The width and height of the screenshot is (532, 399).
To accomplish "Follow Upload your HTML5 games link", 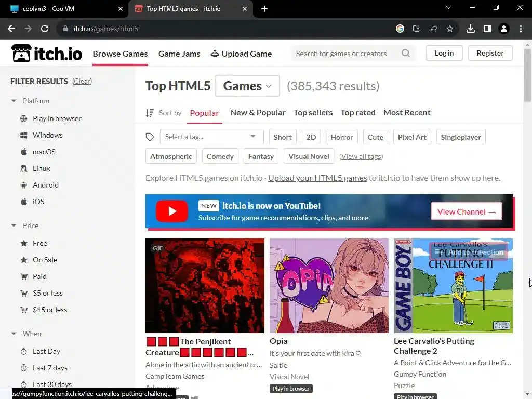I will coord(317,178).
